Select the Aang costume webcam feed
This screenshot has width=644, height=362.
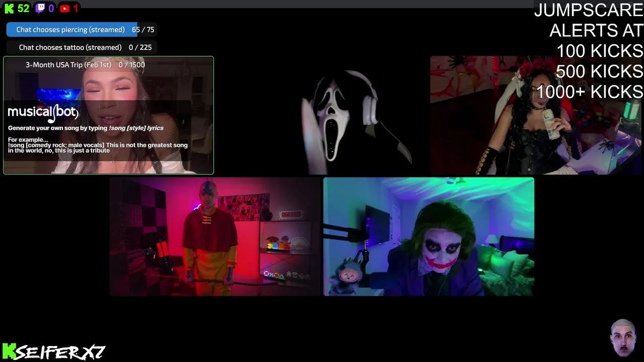[215, 237]
